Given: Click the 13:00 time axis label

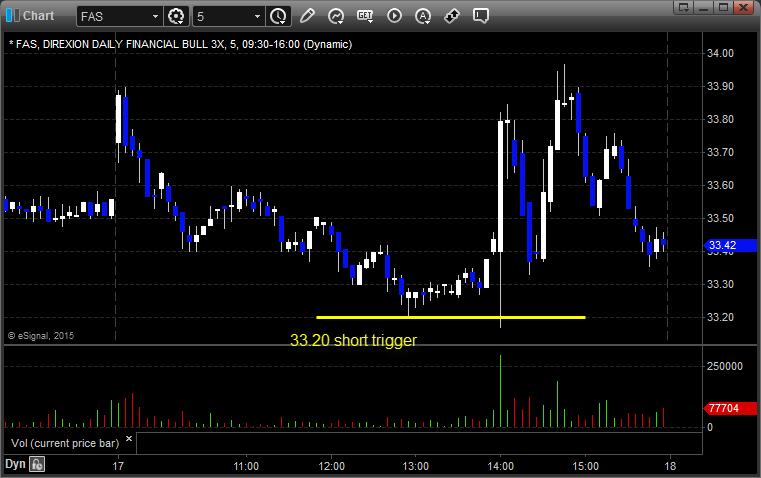Looking at the screenshot, I should [416, 466].
